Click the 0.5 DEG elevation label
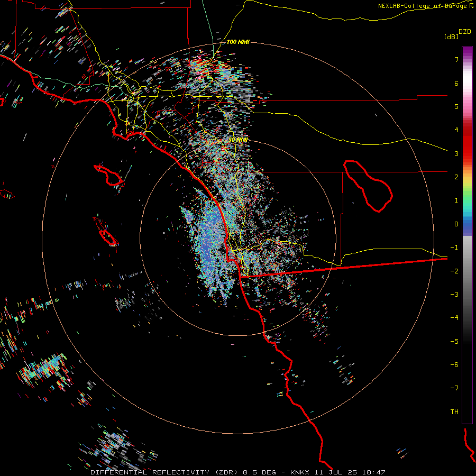 [260, 472]
